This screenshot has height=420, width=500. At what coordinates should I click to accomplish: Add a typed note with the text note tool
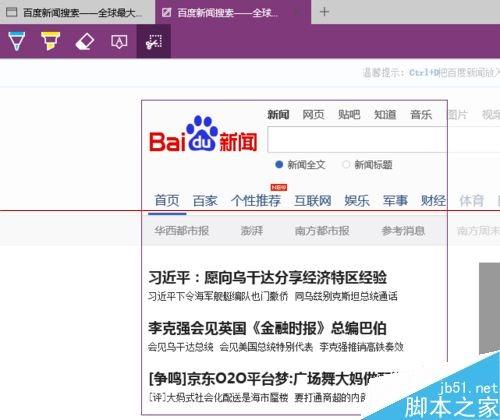pyautogui.click(x=119, y=42)
